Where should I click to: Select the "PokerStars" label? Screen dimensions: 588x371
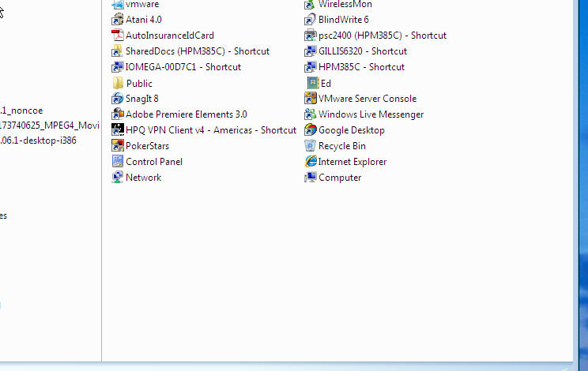pyautogui.click(x=147, y=145)
